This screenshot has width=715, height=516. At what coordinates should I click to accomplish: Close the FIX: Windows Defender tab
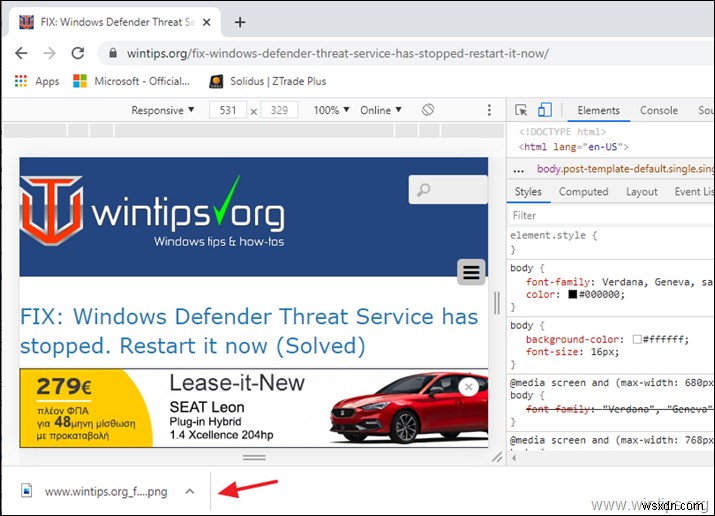pos(207,22)
